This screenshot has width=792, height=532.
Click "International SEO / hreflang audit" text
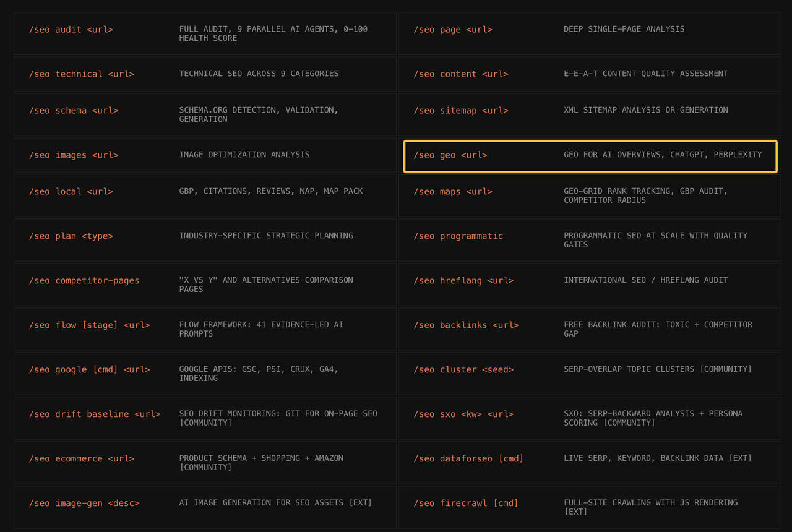(x=646, y=280)
